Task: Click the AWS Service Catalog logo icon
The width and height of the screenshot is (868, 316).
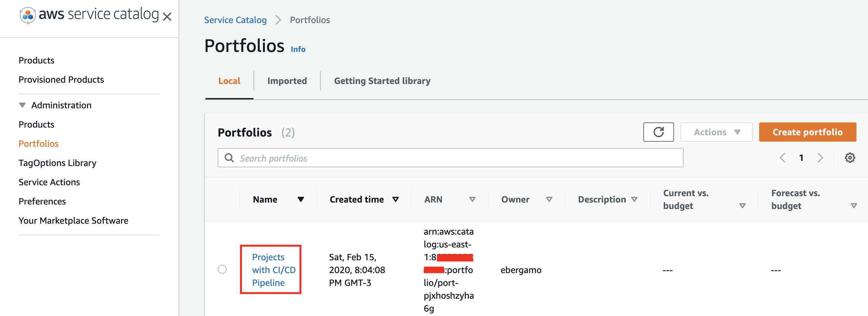Action: point(28,15)
